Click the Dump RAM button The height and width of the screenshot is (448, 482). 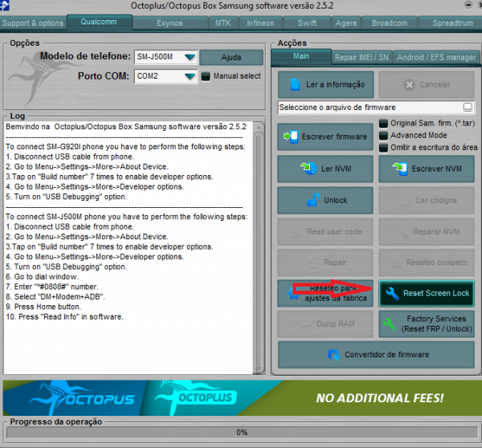[325, 324]
